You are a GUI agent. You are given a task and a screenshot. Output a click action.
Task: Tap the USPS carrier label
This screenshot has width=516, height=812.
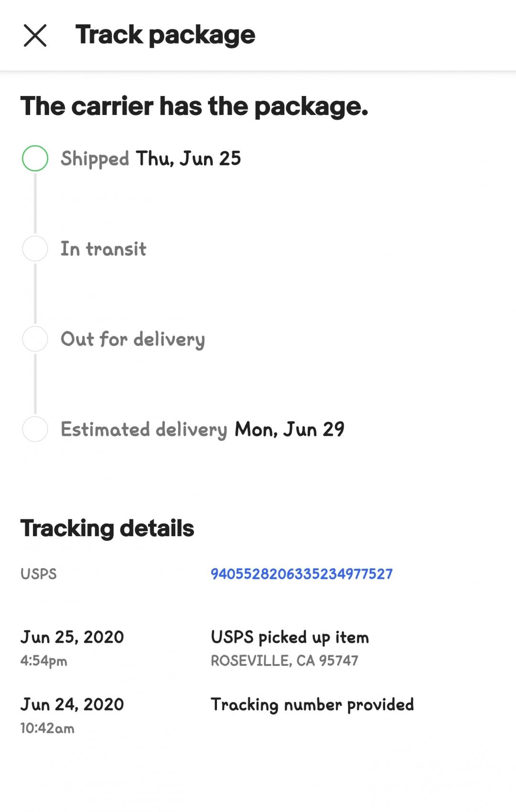(38, 574)
